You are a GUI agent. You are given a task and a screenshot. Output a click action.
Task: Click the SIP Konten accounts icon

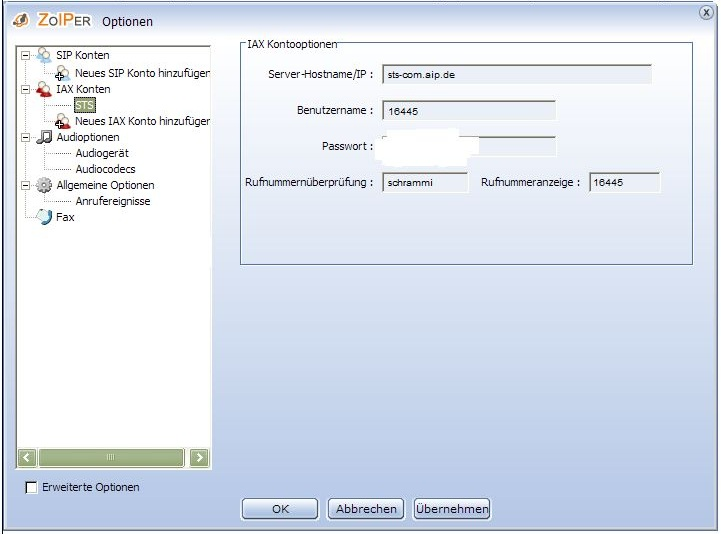click(44, 56)
